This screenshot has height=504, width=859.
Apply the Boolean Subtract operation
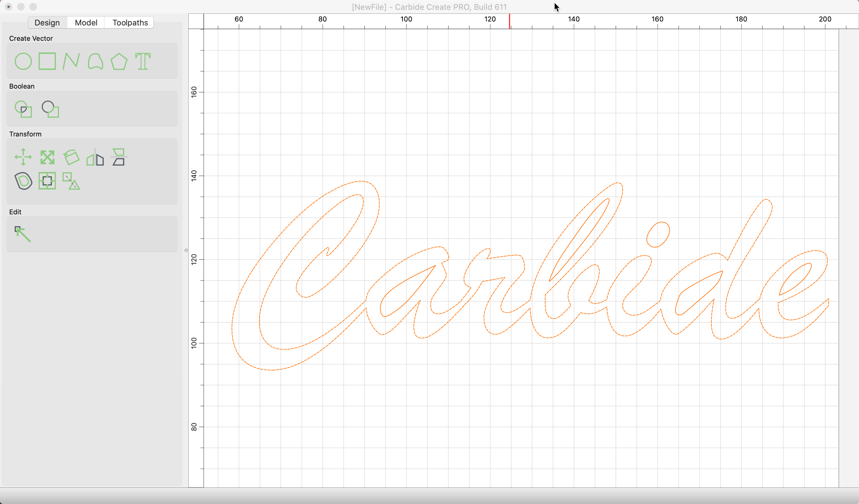(50, 109)
